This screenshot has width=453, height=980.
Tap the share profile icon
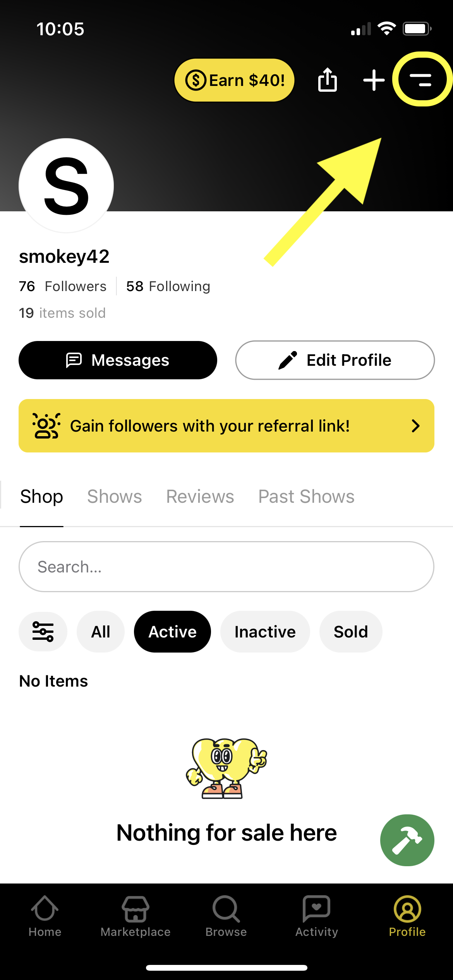pos(328,79)
